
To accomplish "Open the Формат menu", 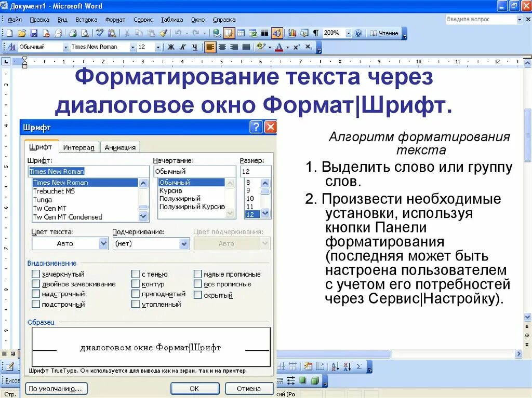I will pos(115,20).
